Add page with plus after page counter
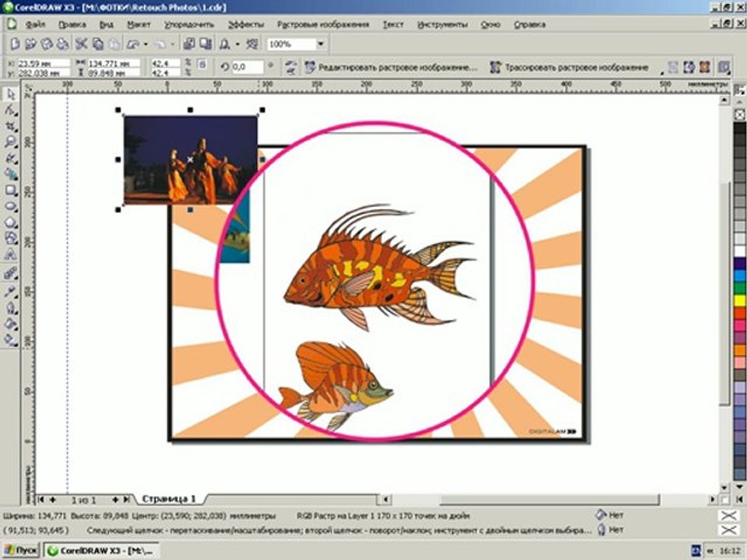747x560 pixels. (115, 499)
